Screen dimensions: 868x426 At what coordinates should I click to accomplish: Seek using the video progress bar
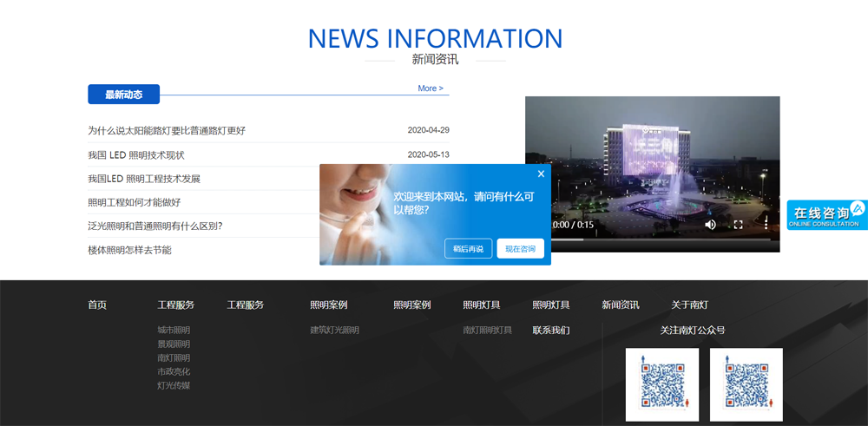[660, 239]
